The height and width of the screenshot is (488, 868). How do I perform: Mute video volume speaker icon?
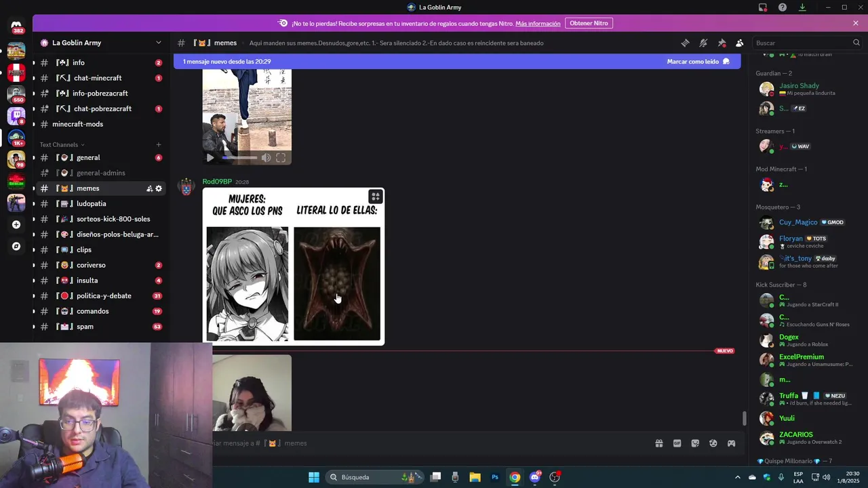(x=266, y=158)
